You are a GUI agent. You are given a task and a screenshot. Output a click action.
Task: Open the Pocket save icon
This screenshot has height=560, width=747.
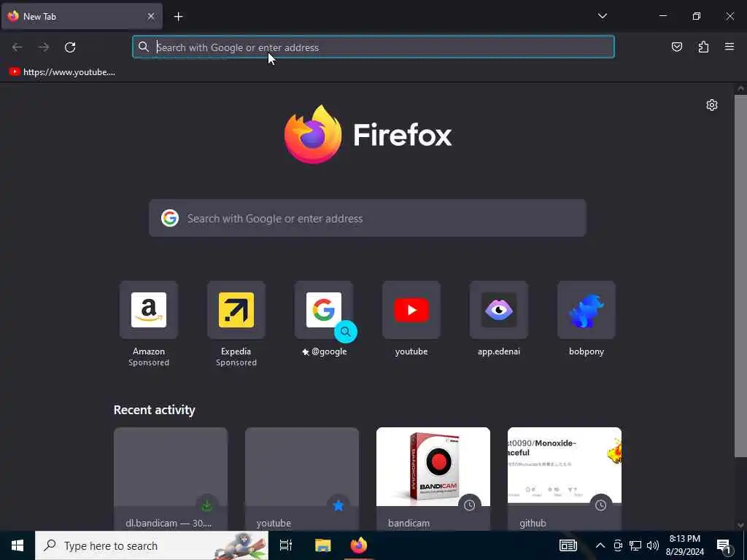676,47
